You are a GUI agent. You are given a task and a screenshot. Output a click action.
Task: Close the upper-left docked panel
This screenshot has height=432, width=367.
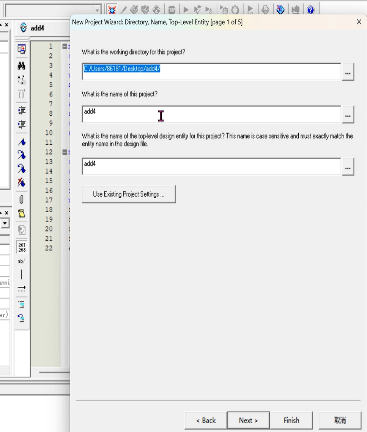pos(6,25)
